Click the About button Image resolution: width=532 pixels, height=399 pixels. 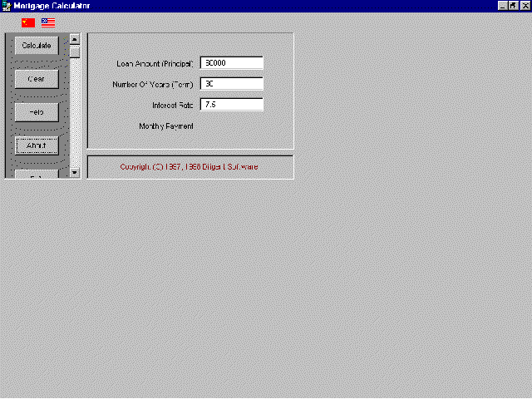pos(37,145)
